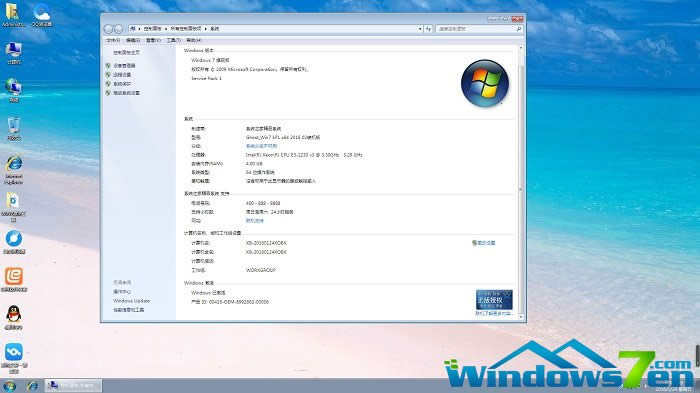Open the round blue browser desktop icon
The height and width of the screenshot is (393, 700).
(14, 242)
